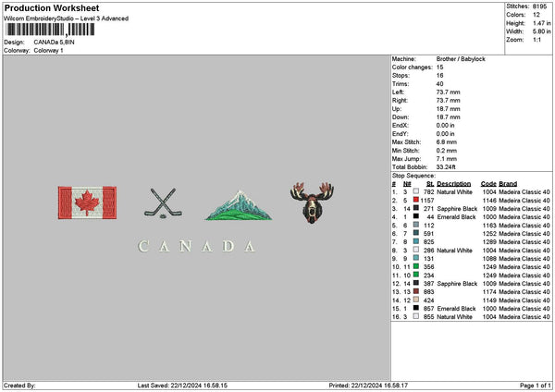Click the Height value 1.47 in
The image size is (555, 392).
coord(542,23)
